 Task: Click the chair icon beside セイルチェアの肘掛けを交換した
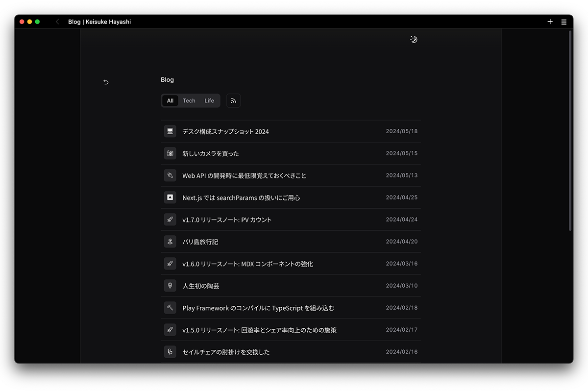170,352
